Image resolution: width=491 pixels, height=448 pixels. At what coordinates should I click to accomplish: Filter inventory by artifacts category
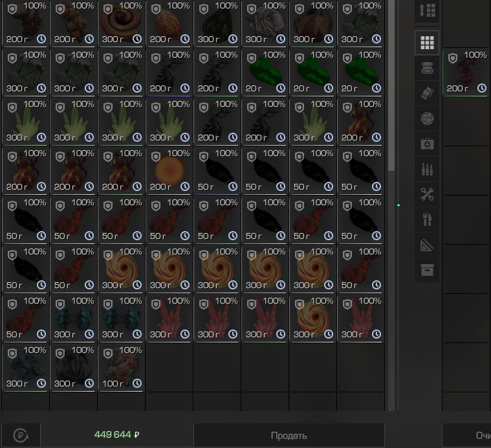tap(427, 118)
